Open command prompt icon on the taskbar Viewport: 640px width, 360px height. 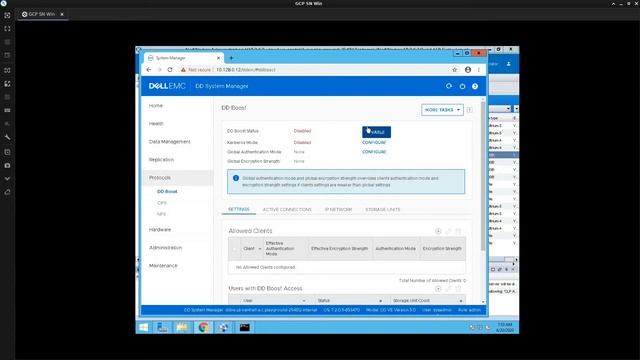pyautogui.click(x=244, y=327)
